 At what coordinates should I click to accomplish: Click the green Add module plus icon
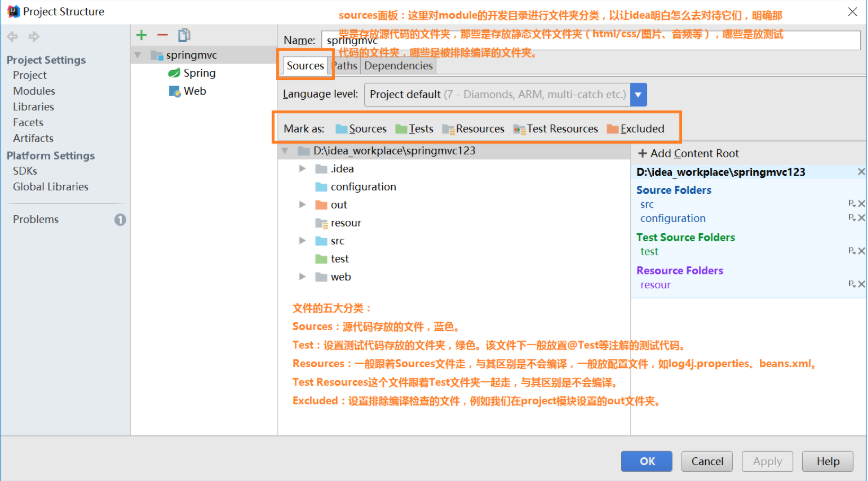tap(142, 35)
